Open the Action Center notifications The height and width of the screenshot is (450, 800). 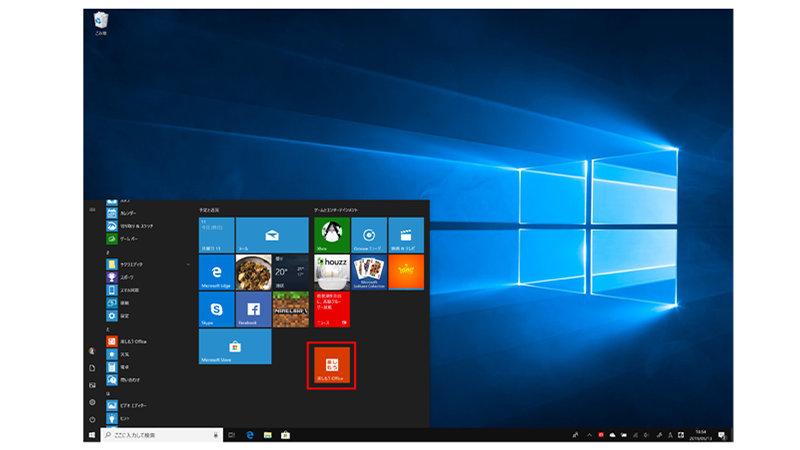tap(722, 435)
